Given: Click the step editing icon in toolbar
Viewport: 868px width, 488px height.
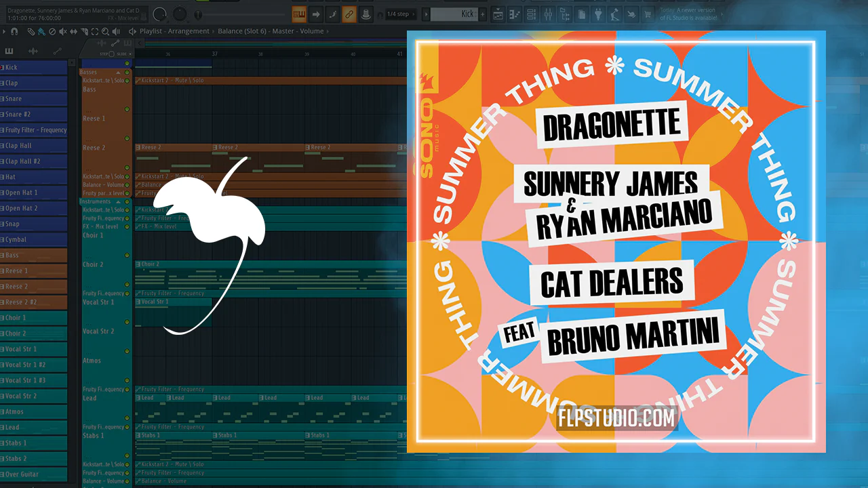Looking at the screenshot, I should pyautogui.click(x=332, y=14).
